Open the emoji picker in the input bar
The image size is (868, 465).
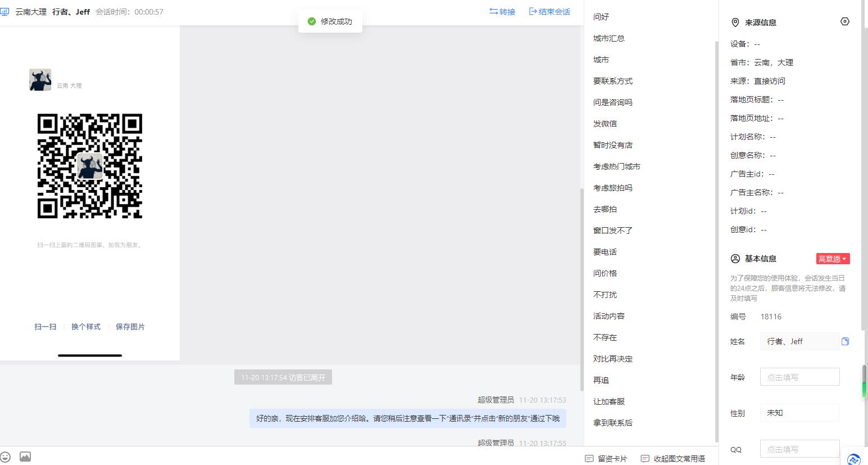tap(6, 457)
